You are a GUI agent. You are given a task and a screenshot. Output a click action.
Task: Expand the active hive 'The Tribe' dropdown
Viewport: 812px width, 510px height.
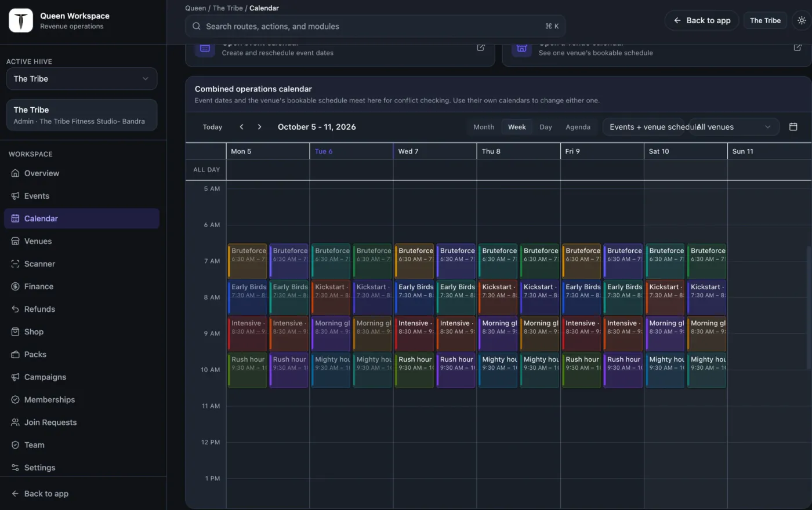(82, 79)
